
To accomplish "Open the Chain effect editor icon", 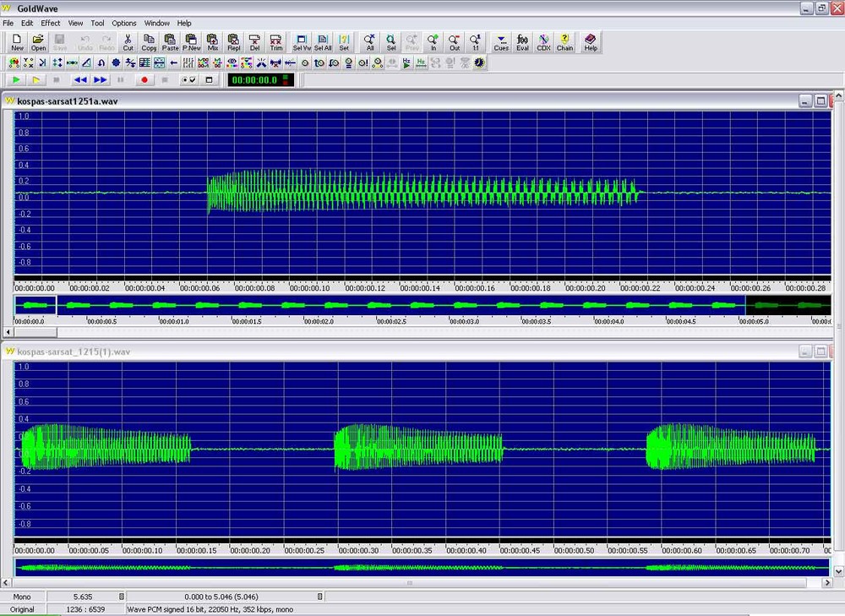I will coord(564,42).
